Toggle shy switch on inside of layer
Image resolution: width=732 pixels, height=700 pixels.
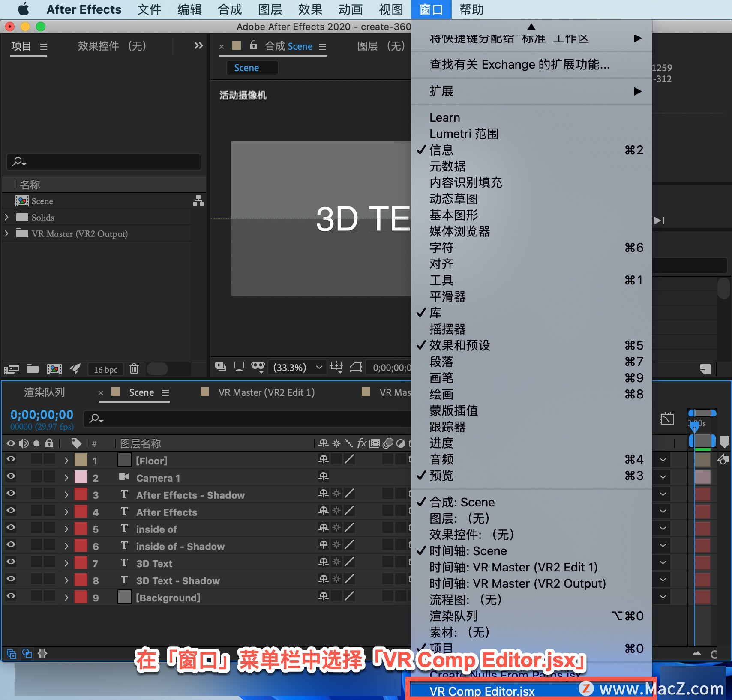324,527
